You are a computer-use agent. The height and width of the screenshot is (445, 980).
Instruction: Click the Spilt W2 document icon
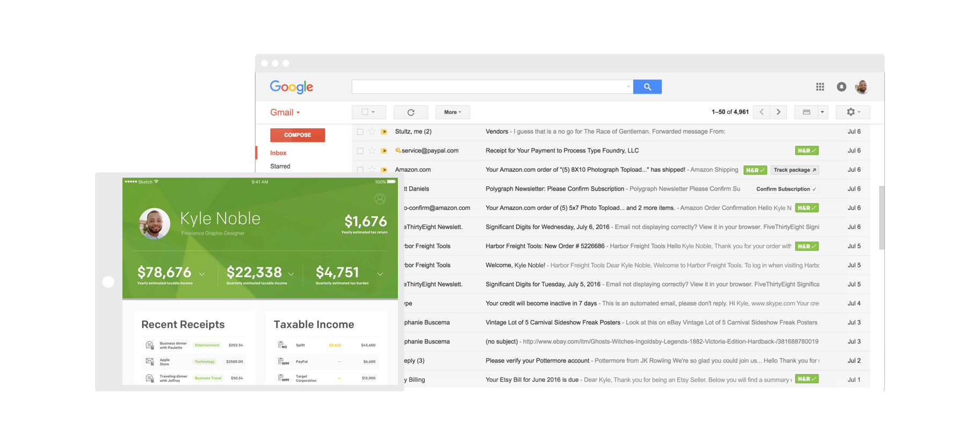click(x=282, y=345)
